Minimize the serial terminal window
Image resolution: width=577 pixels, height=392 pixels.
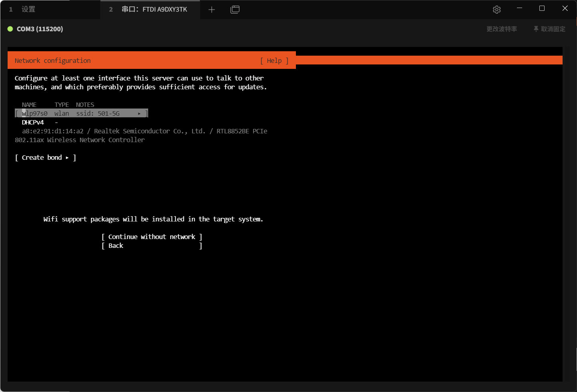[519, 8]
